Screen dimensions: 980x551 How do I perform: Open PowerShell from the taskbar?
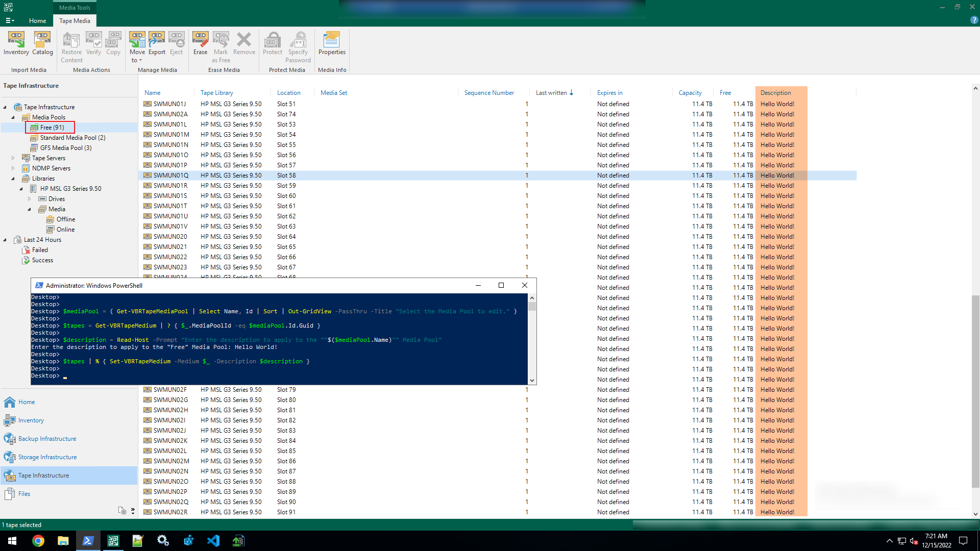point(88,540)
